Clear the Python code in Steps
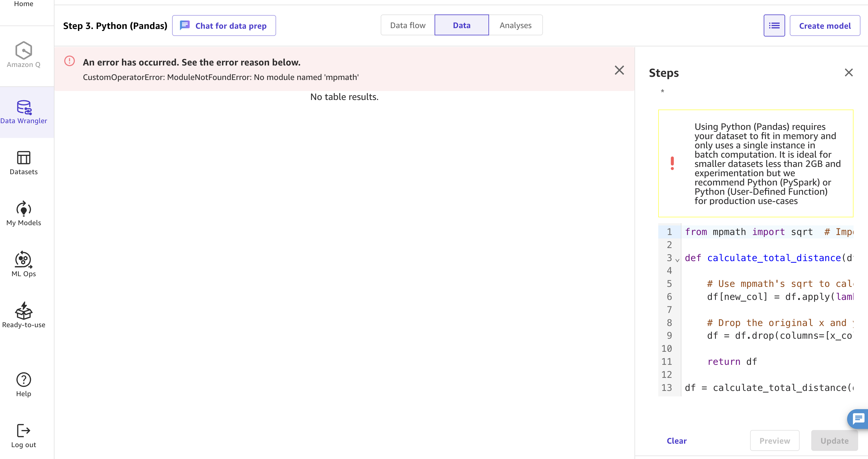Image resolution: width=868 pixels, height=459 pixels. [677, 440]
